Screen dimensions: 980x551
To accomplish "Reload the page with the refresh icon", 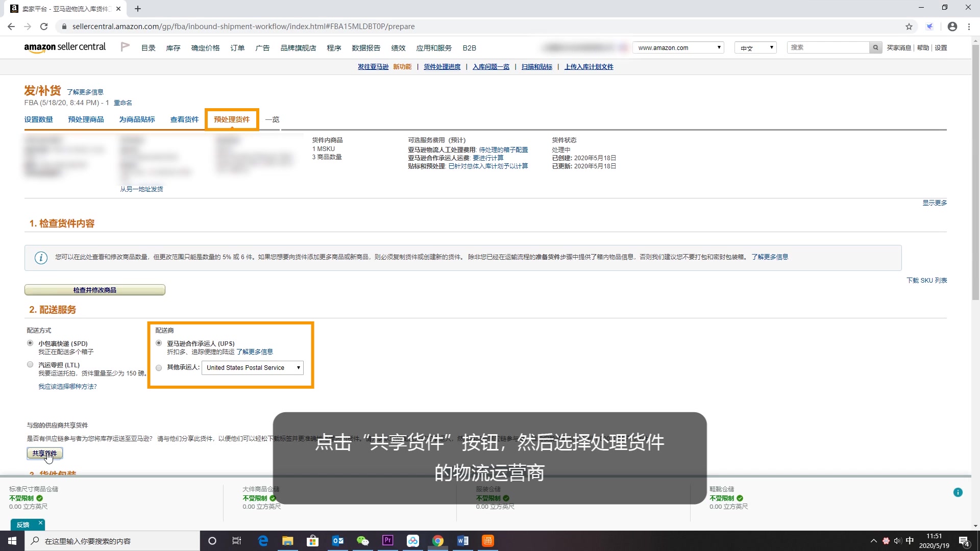I will [44, 27].
